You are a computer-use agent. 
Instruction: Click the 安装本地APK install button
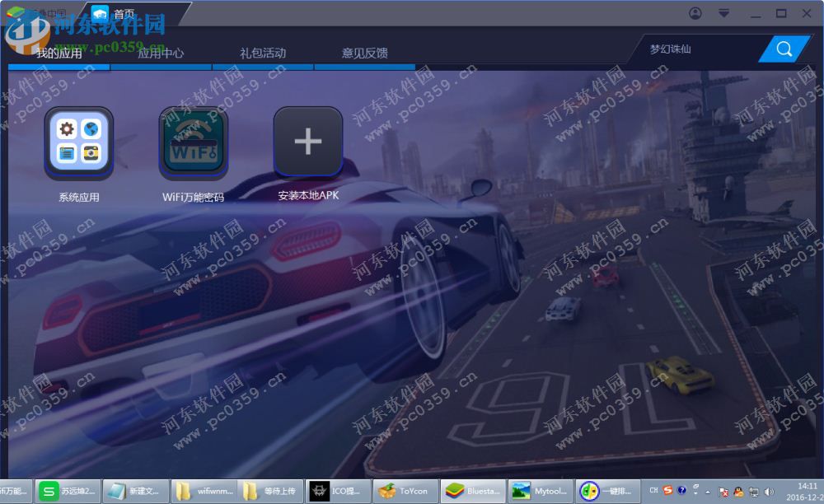tap(308, 142)
